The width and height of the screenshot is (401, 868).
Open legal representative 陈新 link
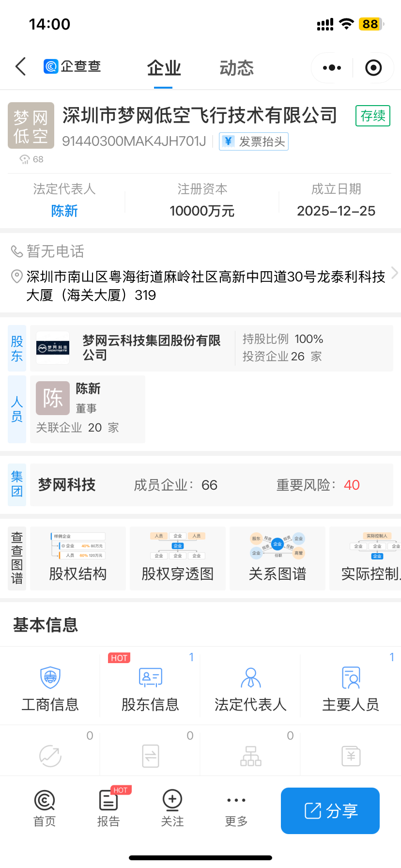click(64, 211)
